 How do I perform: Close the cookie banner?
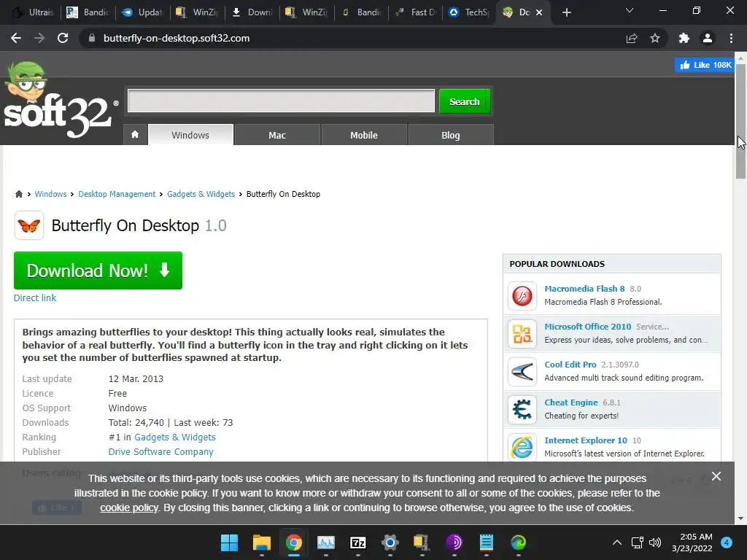716,476
